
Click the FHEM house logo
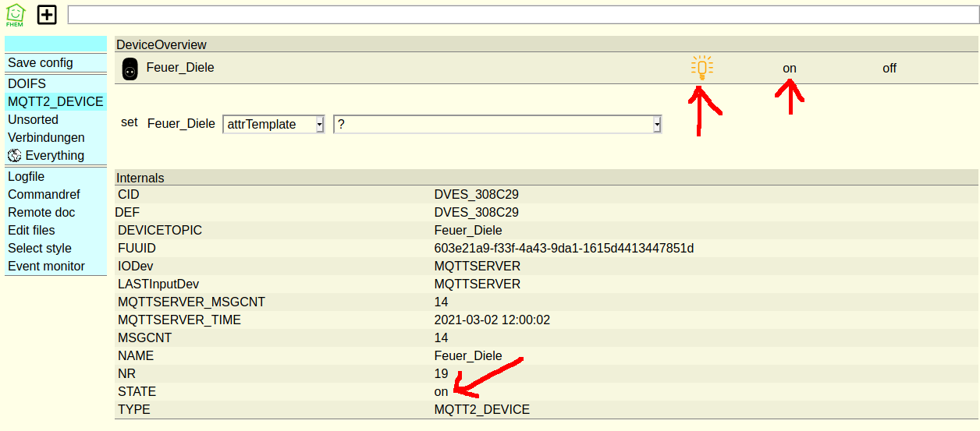tap(15, 14)
